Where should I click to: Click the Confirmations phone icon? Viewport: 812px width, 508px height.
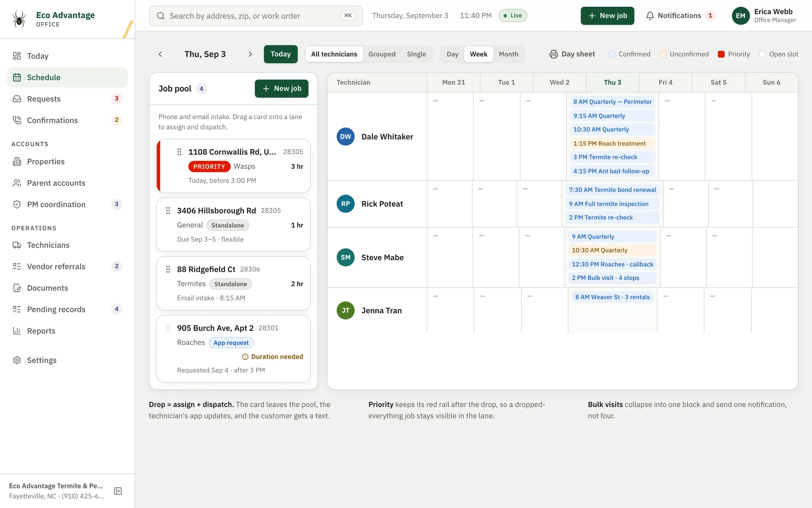click(x=17, y=120)
